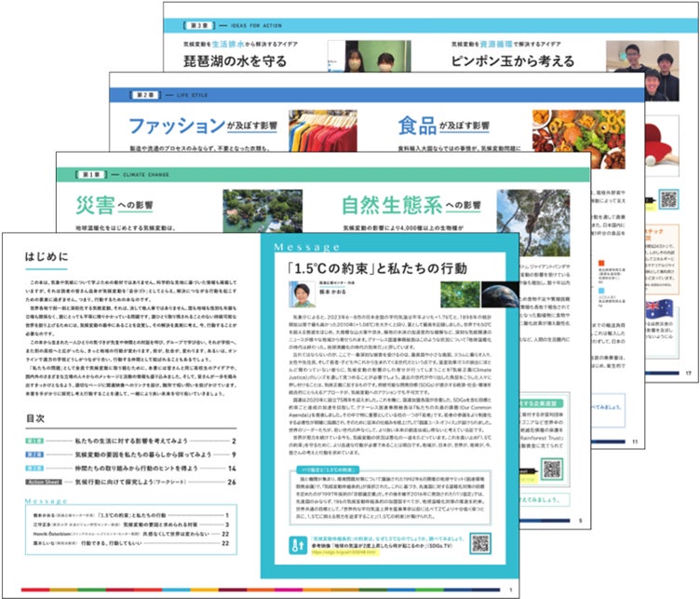Viewport: 700px width, 599px height.
Task: Click the colorful clothes rack photo
Action: pyautogui.click(x=323, y=130)
